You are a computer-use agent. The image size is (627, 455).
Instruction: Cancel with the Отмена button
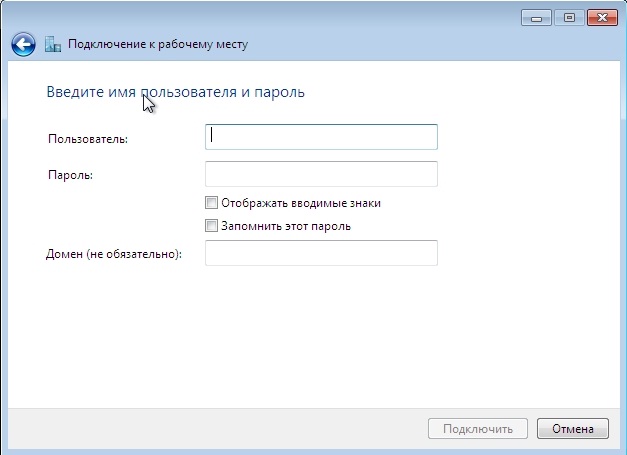coord(573,429)
